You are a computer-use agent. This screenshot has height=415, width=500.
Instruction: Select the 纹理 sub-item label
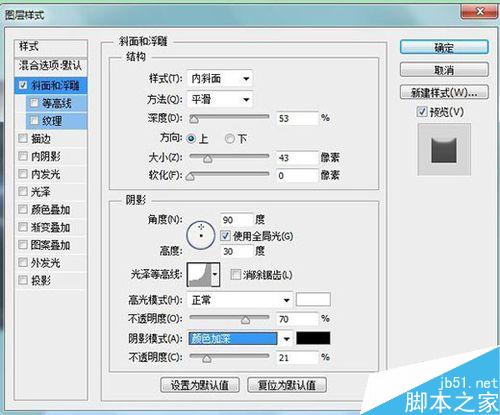coord(52,121)
